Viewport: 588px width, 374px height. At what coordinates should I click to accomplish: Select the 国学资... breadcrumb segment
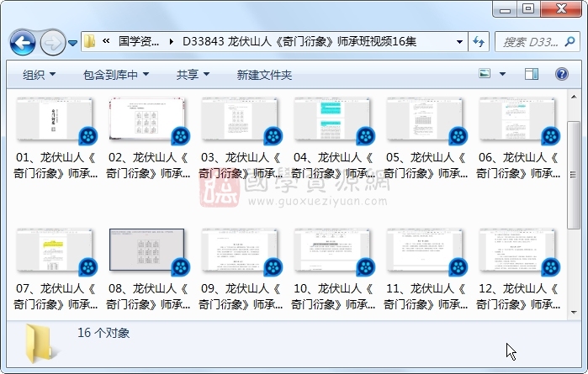point(139,41)
